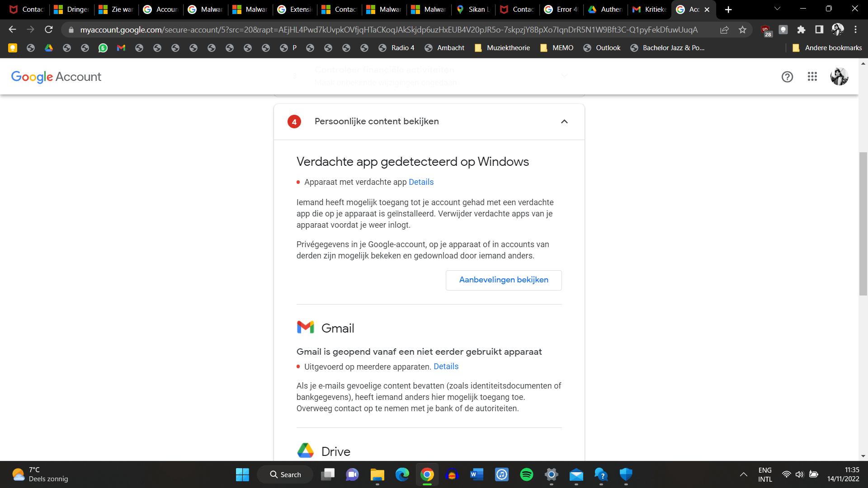Open the tab search dropdown arrow
The height and width of the screenshot is (488, 868).
(x=777, y=9)
